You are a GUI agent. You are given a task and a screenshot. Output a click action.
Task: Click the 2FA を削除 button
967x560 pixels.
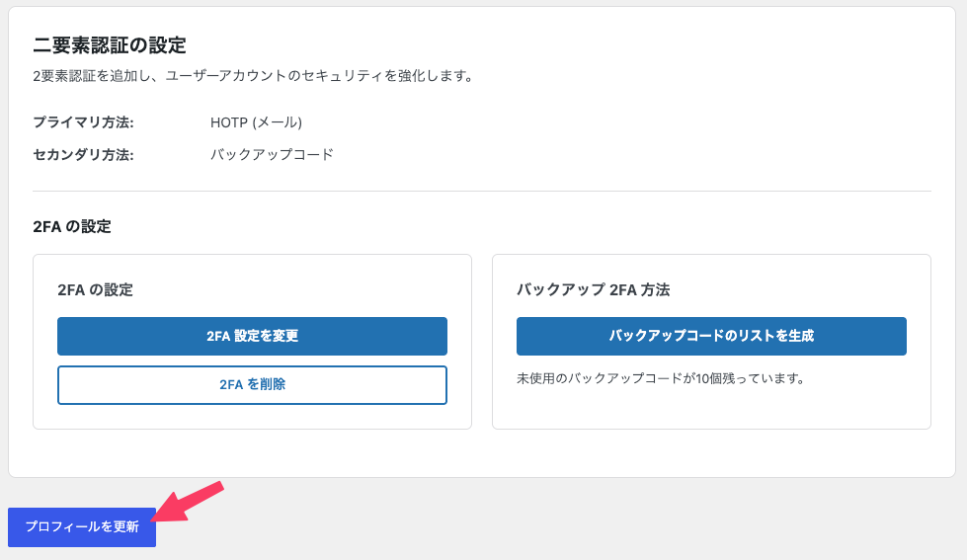coord(252,385)
